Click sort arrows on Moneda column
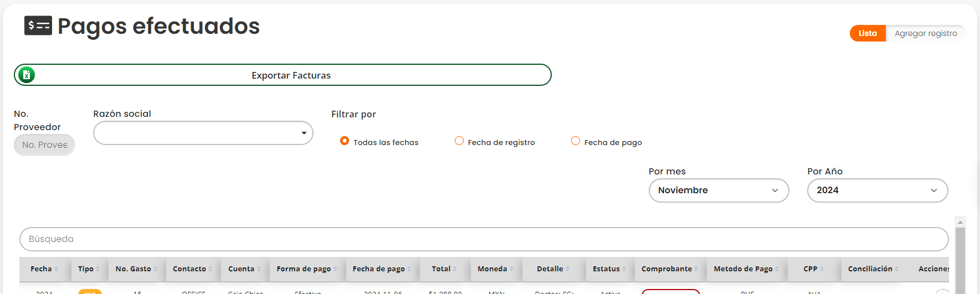Image resolution: width=980 pixels, height=294 pixels. [511, 269]
